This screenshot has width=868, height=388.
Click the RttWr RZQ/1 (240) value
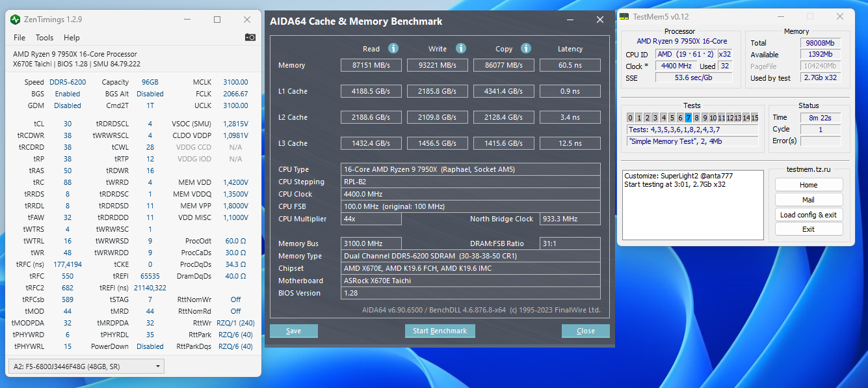click(236, 323)
